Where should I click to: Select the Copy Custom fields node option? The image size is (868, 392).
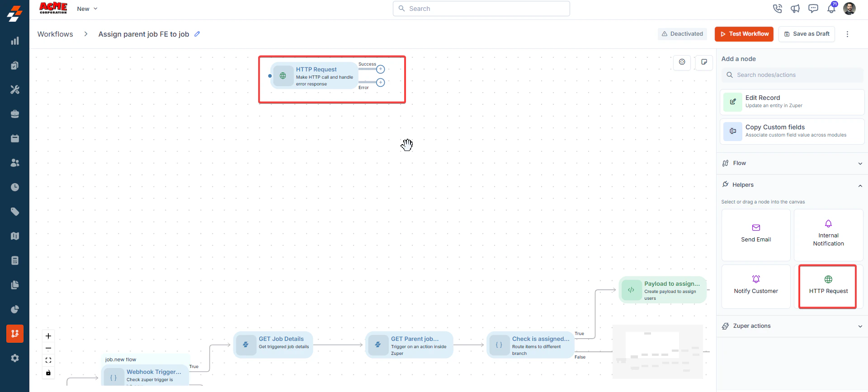point(792,131)
